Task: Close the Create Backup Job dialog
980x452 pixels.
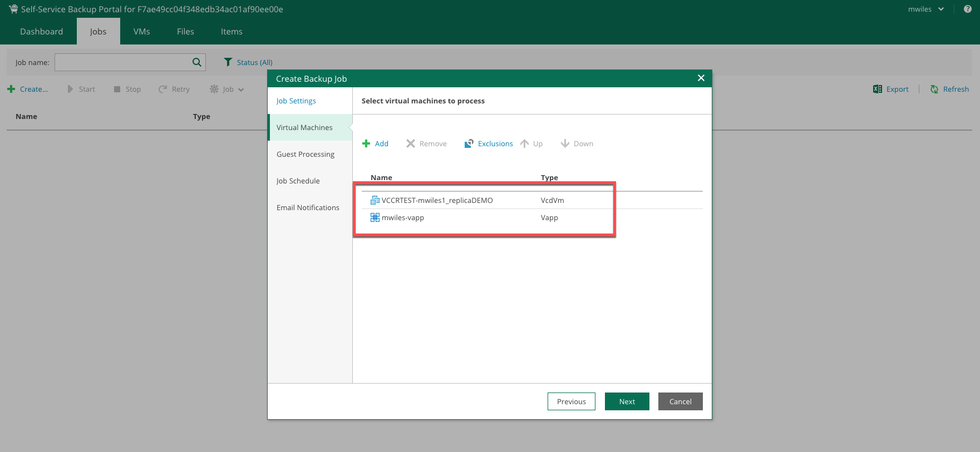Action: (x=701, y=78)
